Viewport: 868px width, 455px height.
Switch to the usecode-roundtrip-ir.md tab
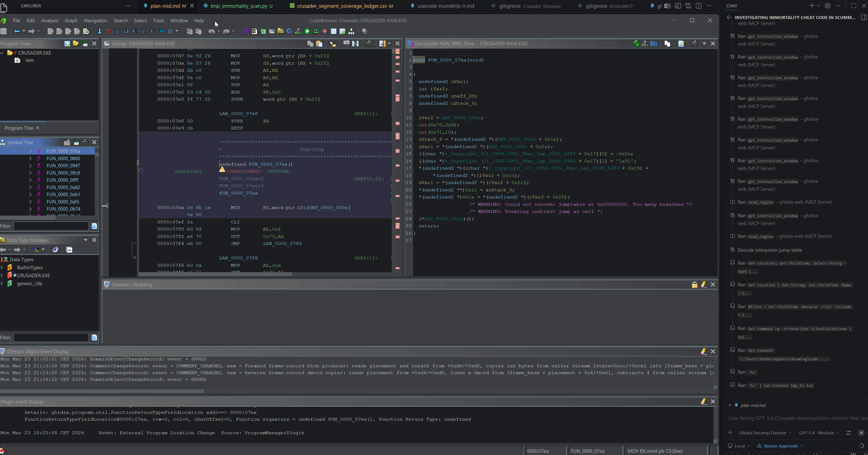(446, 6)
